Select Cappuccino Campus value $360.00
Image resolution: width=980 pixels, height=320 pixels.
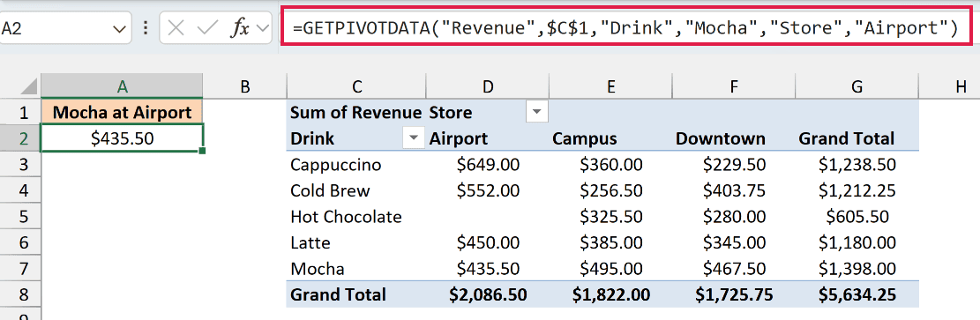click(x=610, y=164)
